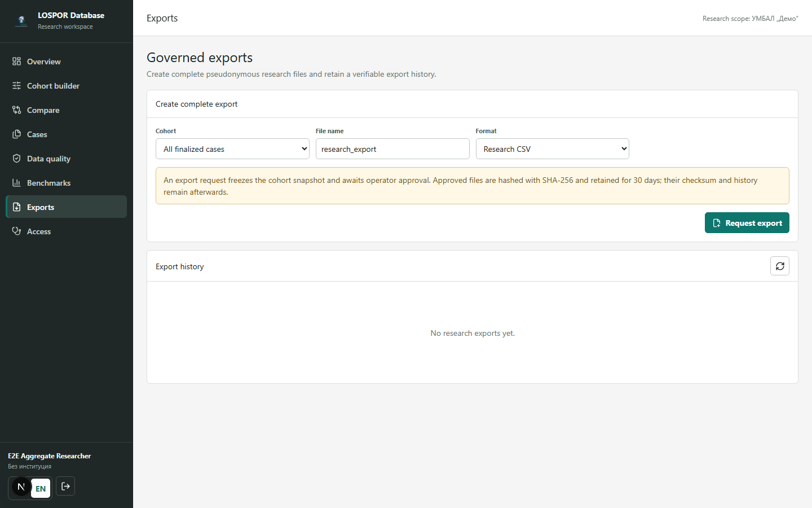Click the 'E2E Aggregate Researcher' user name

pos(50,456)
